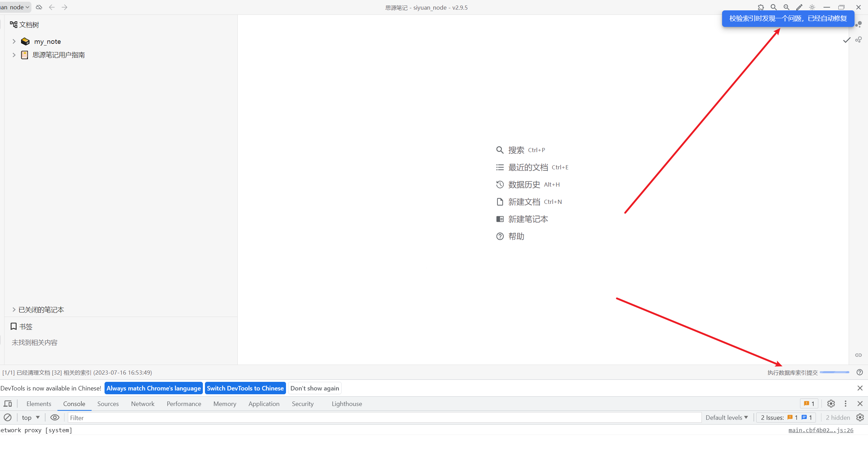Click the backlinks chain icon in right dock
The width and height of the screenshot is (868, 456).
[858, 355]
